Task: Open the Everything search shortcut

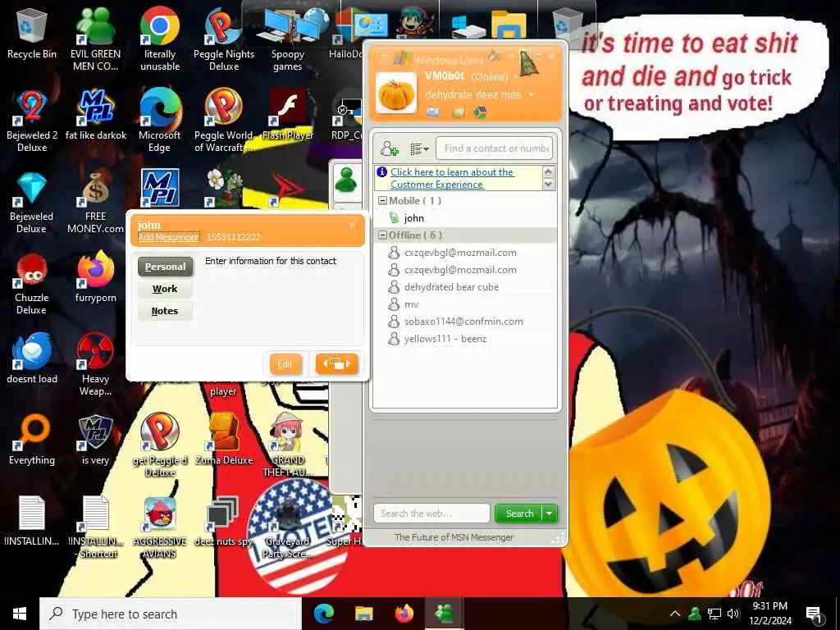Action: [32, 440]
